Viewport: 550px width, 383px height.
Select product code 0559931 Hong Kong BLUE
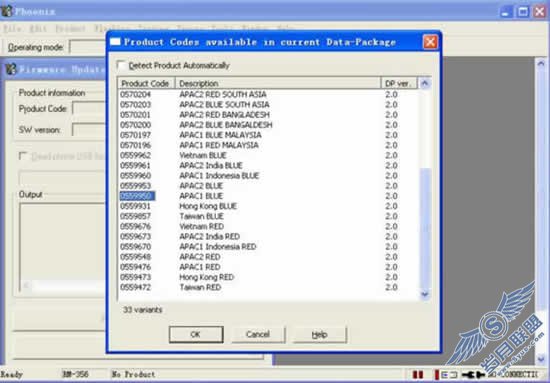point(268,206)
